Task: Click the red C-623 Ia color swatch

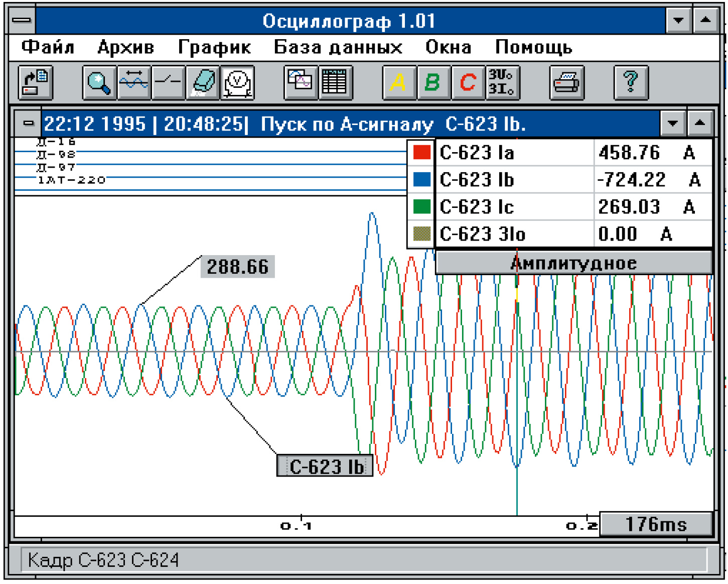Action: click(x=421, y=153)
